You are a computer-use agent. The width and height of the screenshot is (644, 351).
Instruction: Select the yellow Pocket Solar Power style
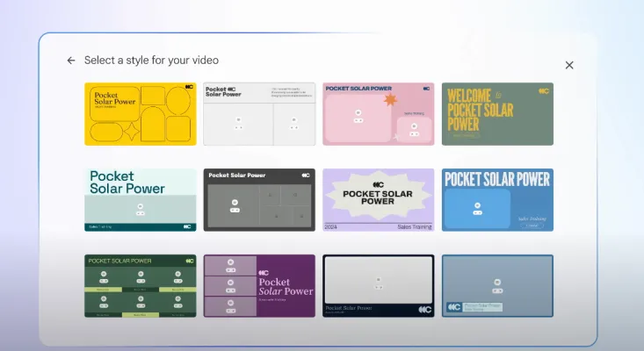(141, 114)
